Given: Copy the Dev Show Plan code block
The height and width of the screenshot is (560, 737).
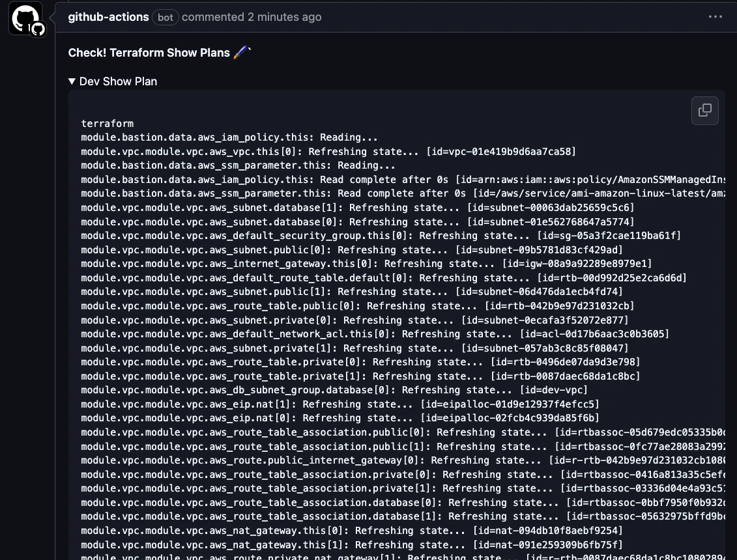Looking at the screenshot, I should [704, 111].
